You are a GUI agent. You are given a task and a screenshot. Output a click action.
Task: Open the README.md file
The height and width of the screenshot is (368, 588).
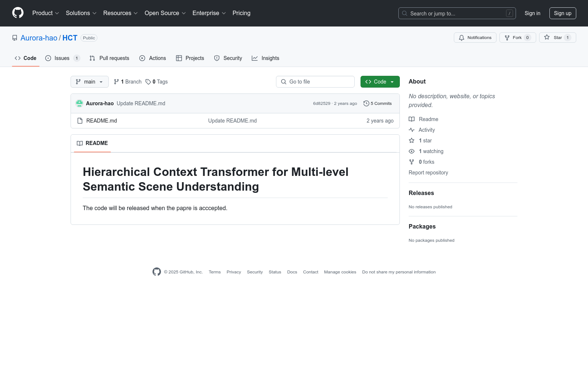pos(102,121)
